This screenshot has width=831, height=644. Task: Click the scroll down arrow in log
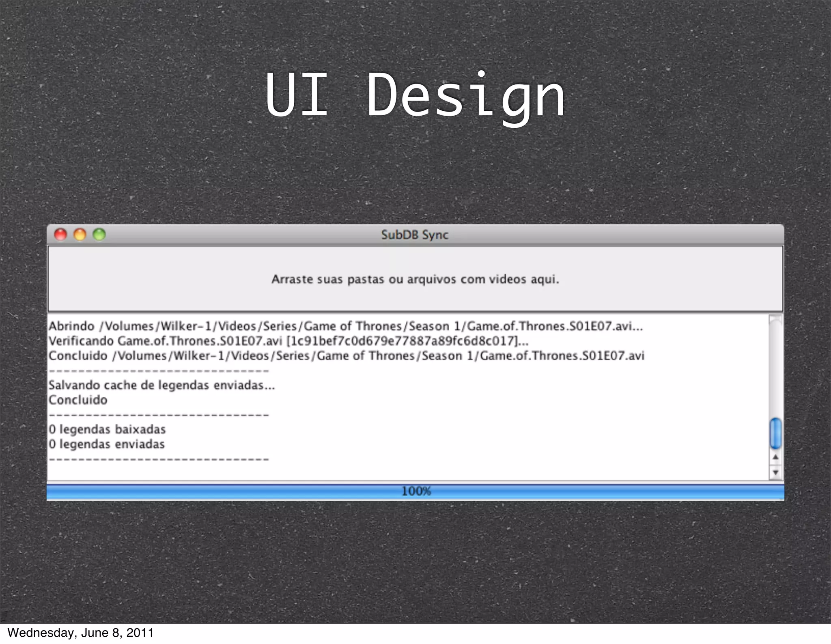click(x=776, y=472)
